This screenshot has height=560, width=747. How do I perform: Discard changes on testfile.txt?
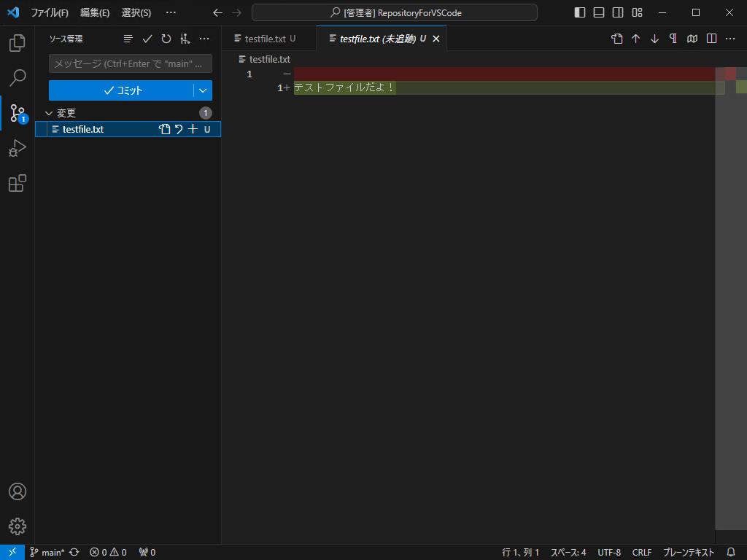coord(179,129)
